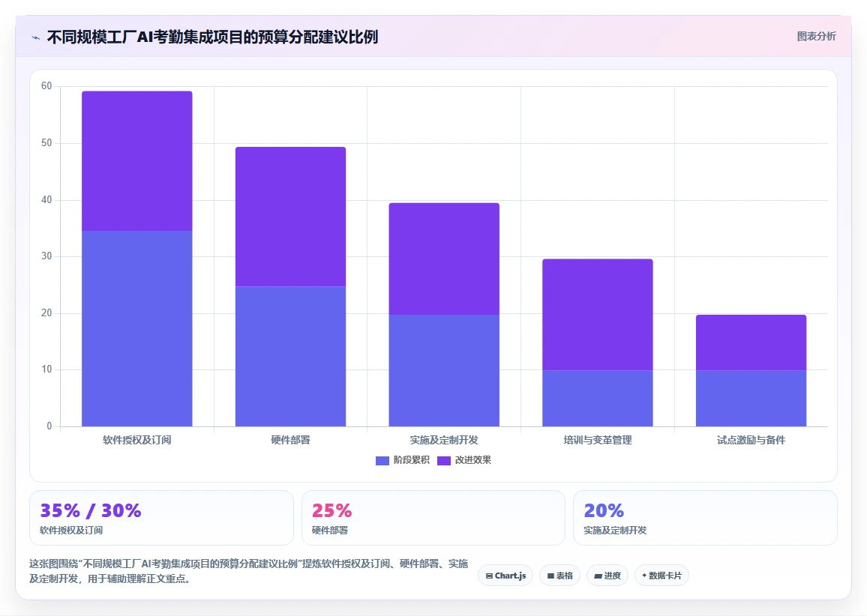Click the purple segment of 软件授权及订阅 bar
867x616 pixels.
[x=137, y=161]
